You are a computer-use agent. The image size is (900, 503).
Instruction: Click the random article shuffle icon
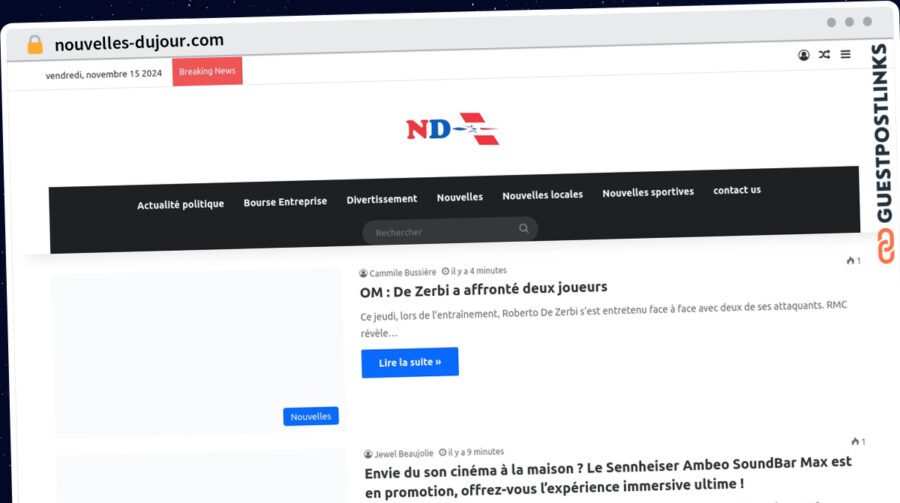coord(824,55)
